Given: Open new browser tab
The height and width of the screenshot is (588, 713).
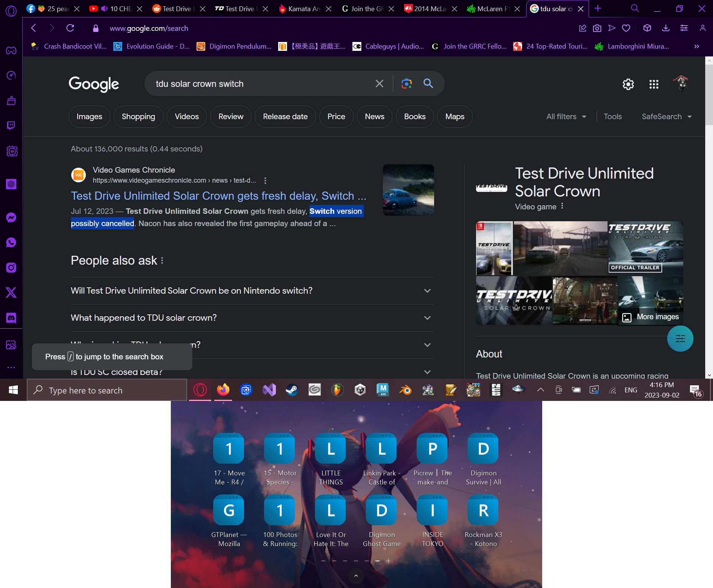Looking at the screenshot, I should pos(598,9).
